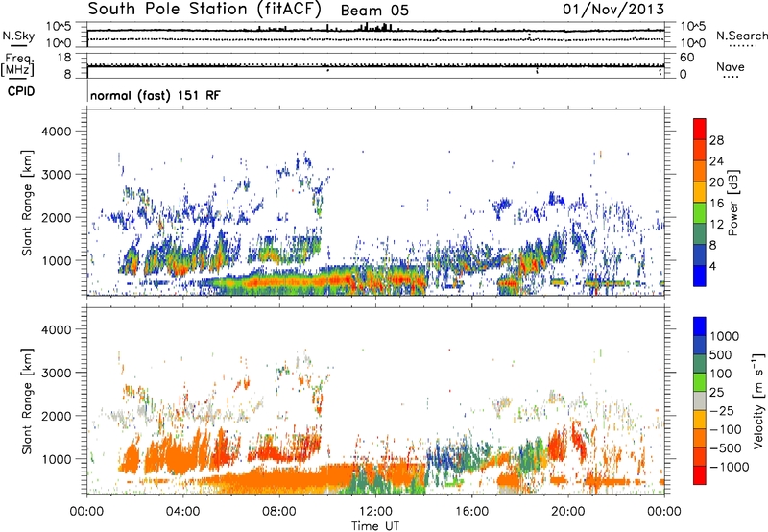768x532 pixels.
Task: Click the 4 value on Power colorbar
Action: pos(712,266)
